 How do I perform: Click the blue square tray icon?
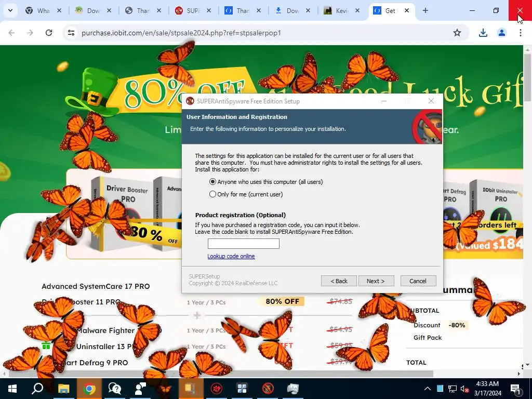point(440,389)
